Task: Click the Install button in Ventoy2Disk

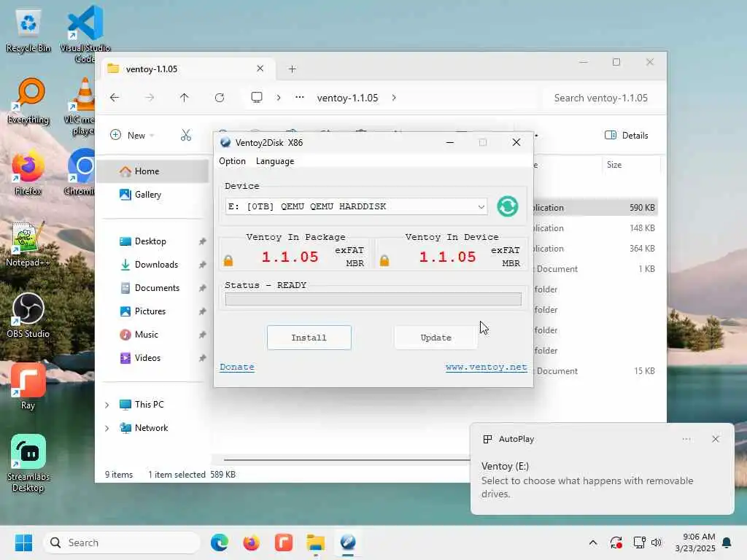Action: [x=309, y=338]
